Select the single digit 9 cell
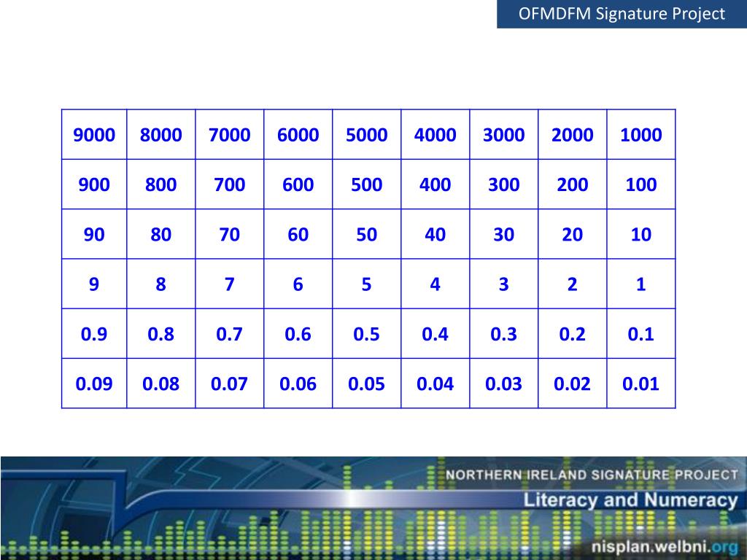Viewport: 747px width, 560px height. tap(94, 284)
